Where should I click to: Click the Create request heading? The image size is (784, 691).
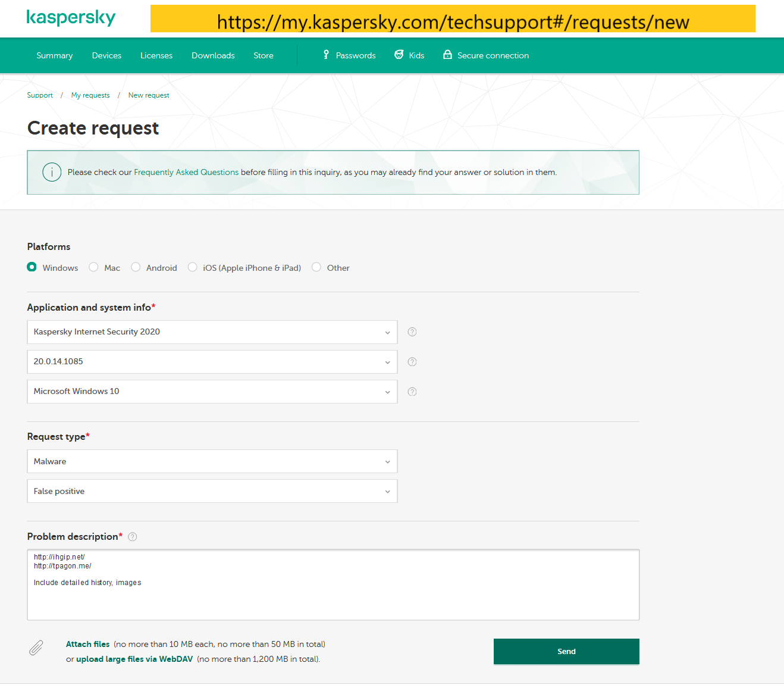[93, 128]
